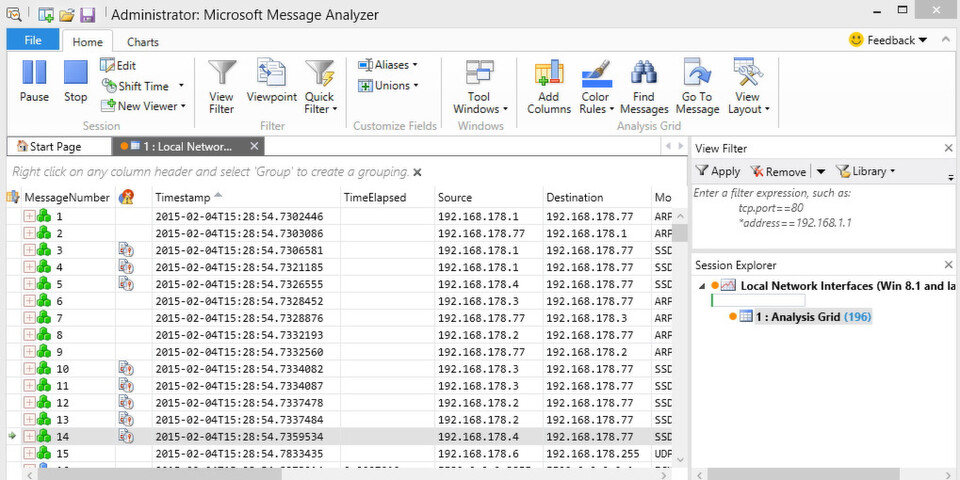Click the diagnosis column header icon

[x=126, y=197]
